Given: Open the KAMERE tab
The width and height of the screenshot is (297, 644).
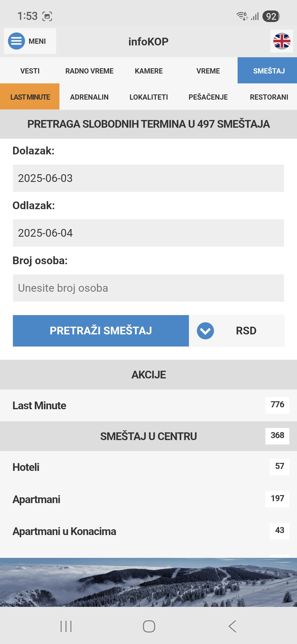Looking at the screenshot, I should tap(148, 71).
